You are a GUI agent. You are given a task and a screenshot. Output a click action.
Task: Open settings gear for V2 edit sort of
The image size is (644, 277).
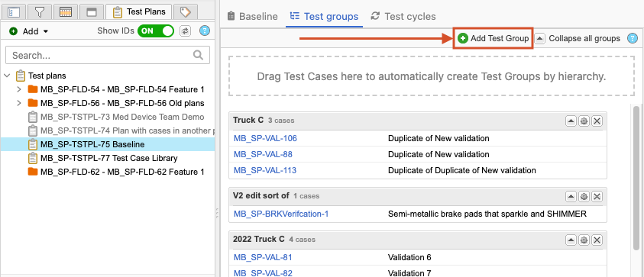[x=584, y=196]
